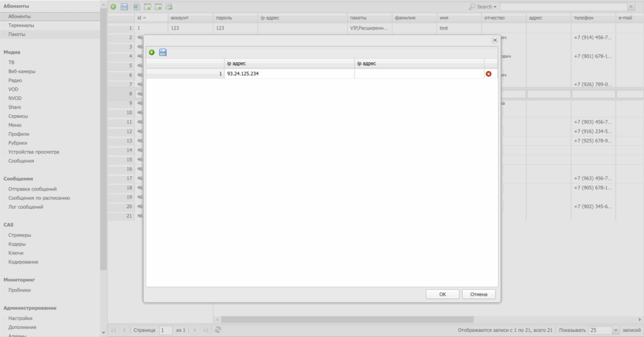Click the refresh icon in the pagination bar
This screenshot has width=644, height=337.
pos(218,330)
